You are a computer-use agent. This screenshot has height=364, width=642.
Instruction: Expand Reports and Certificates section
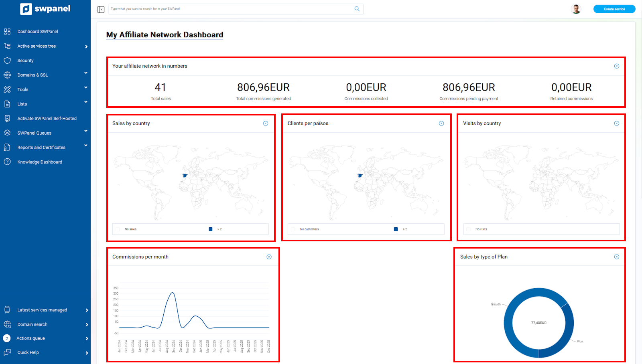tap(85, 146)
